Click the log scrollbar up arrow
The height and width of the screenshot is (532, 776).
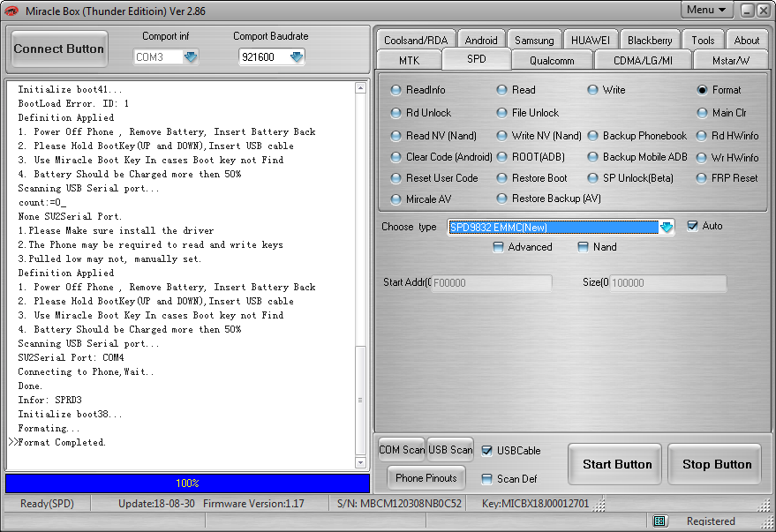click(360, 88)
